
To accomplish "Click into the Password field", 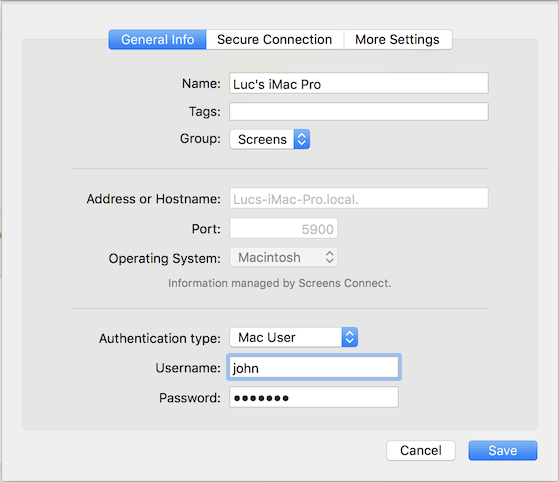I will pos(314,397).
